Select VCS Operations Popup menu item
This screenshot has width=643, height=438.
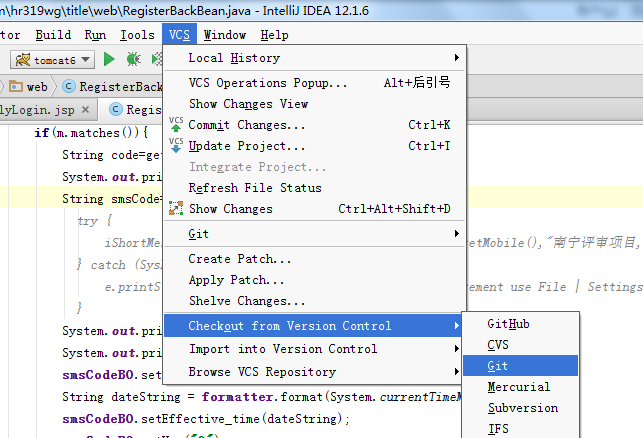pyautogui.click(x=314, y=83)
